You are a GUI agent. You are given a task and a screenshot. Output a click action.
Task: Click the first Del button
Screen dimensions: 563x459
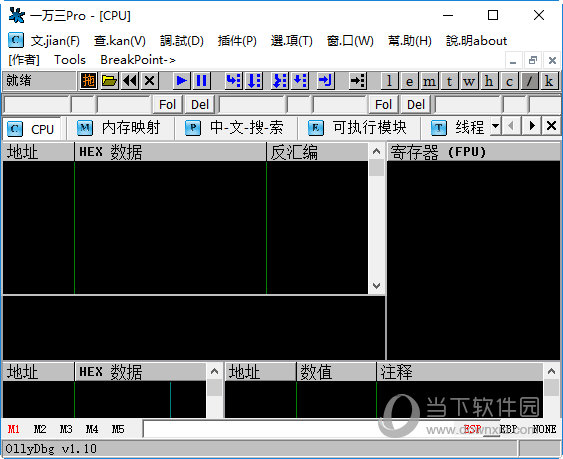(x=200, y=105)
